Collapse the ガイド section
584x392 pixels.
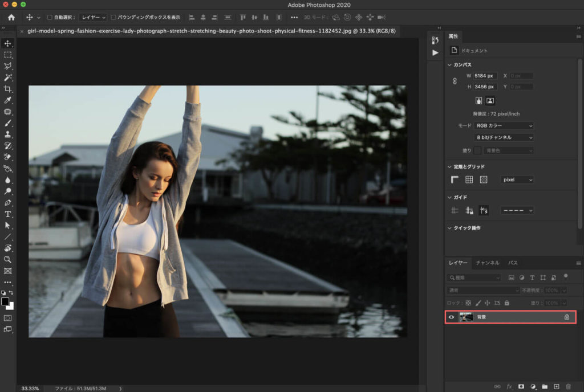coord(449,197)
